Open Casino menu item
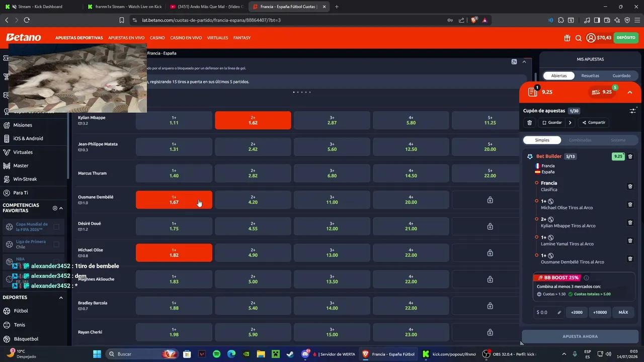The width and height of the screenshot is (644, 362). tap(157, 38)
